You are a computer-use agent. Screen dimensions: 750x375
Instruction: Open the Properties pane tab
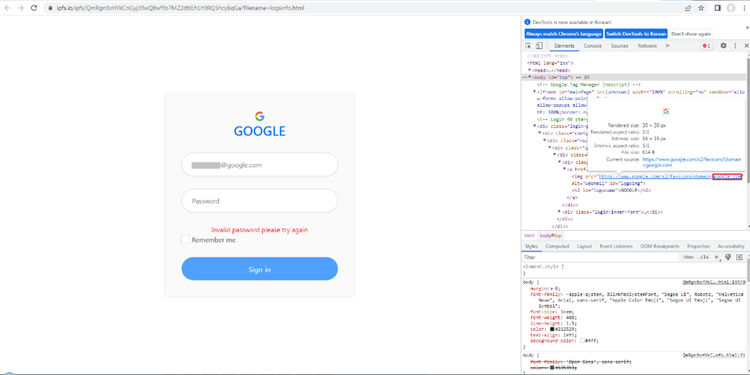698,246
